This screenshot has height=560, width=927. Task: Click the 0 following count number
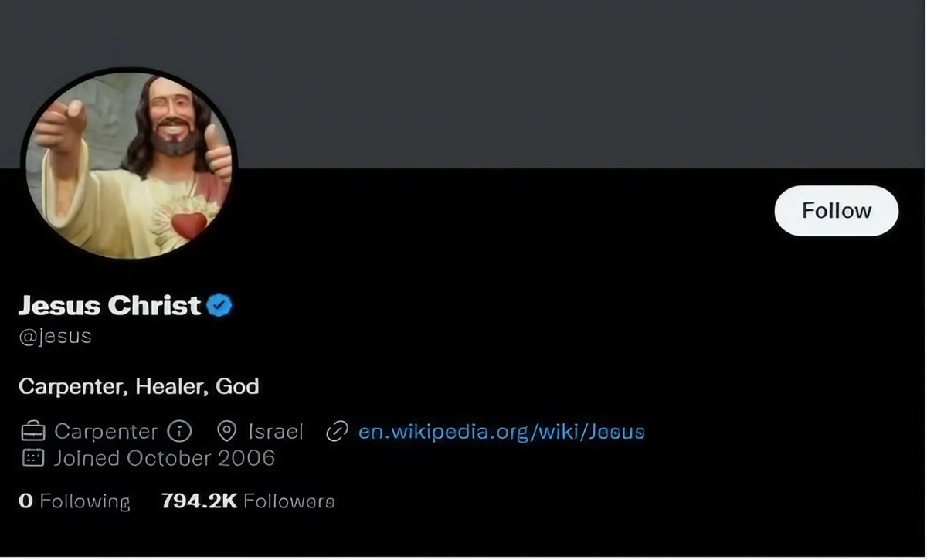tap(25, 501)
